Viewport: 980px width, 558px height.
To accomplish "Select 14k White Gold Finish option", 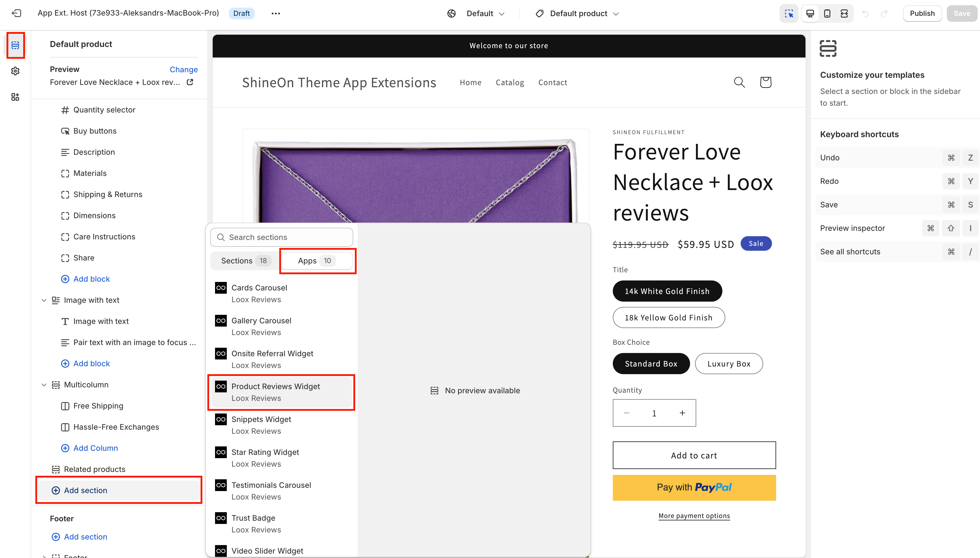I will click(667, 291).
